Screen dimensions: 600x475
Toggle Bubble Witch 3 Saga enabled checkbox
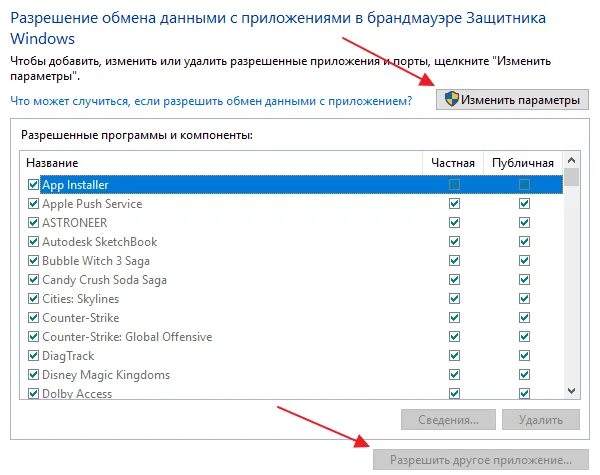point(33,261)
